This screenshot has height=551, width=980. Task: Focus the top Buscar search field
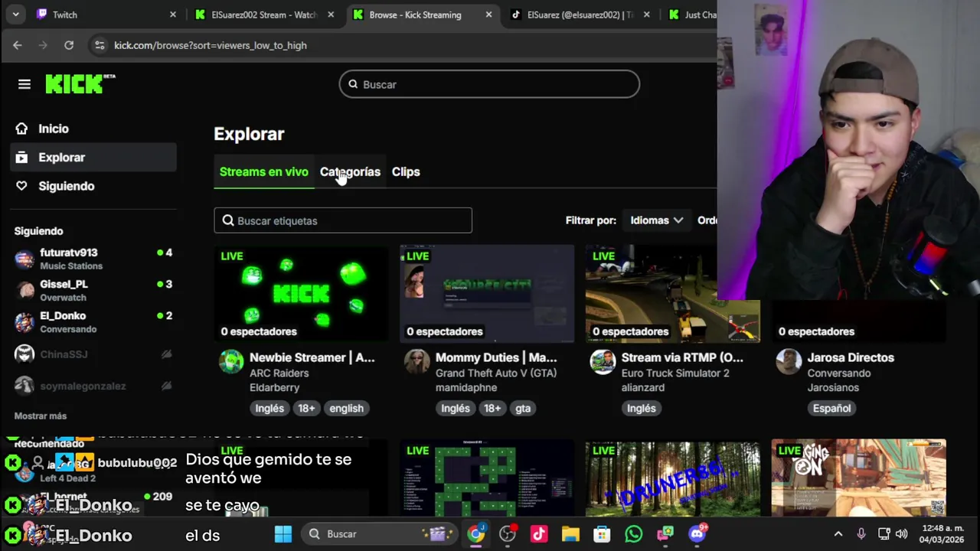pyautogui.click(x=489, y=84)
